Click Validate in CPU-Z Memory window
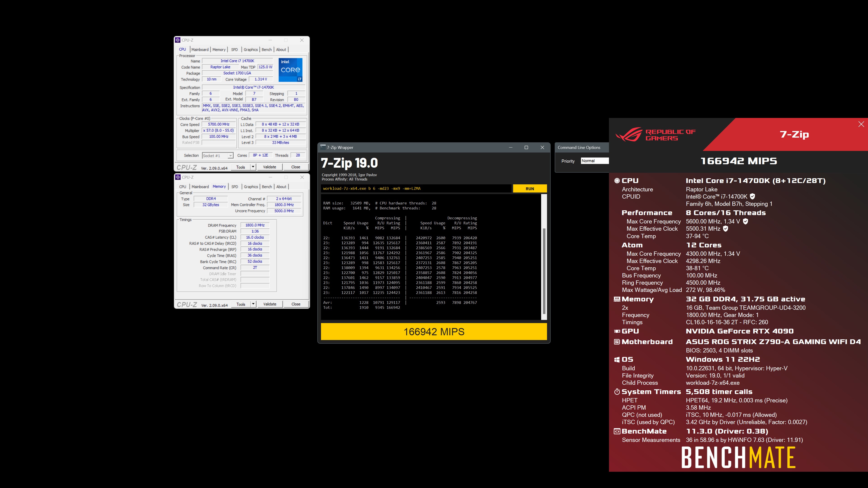This screenshot has width=868, height=488. coord(270,304)
